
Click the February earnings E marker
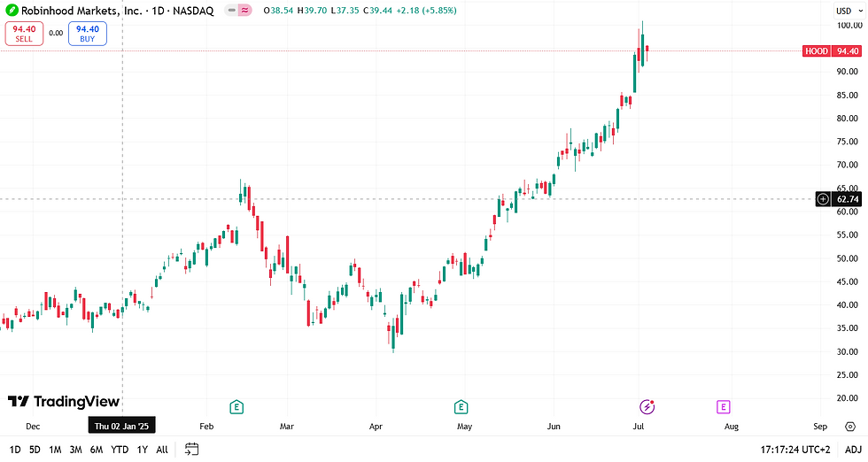pyautogui.click(x=236, y=408)
